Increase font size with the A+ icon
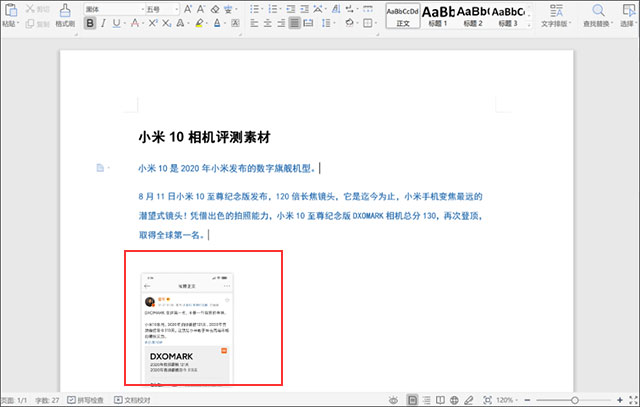The height and width of the screenshot is (407, 640). 187,9
